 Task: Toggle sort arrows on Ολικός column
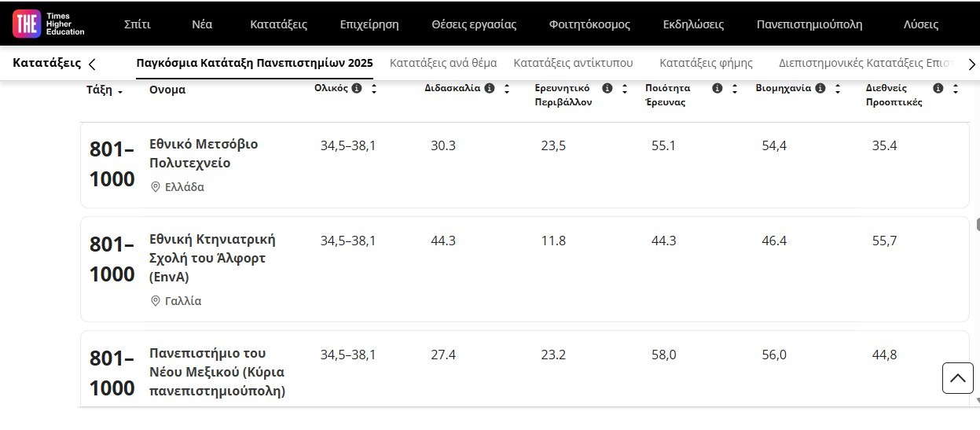(374, 89)
